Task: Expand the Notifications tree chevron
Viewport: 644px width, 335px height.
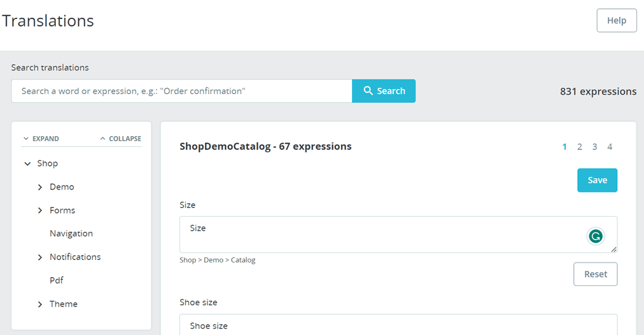Action: [x=40, y=257]
